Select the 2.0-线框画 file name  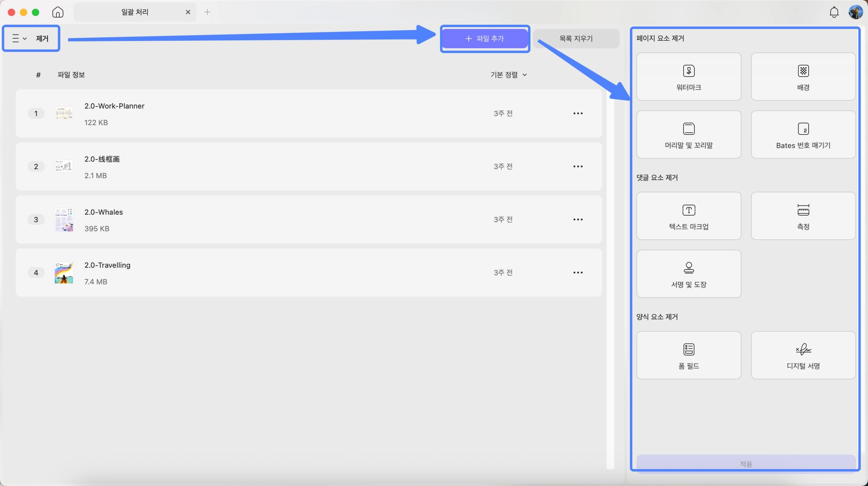tap(102, 159)
